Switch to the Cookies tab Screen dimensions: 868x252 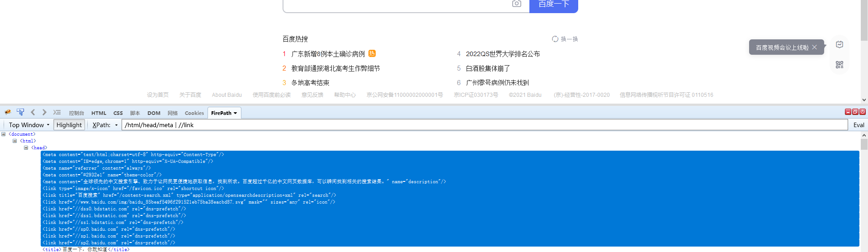coord(194,113)
